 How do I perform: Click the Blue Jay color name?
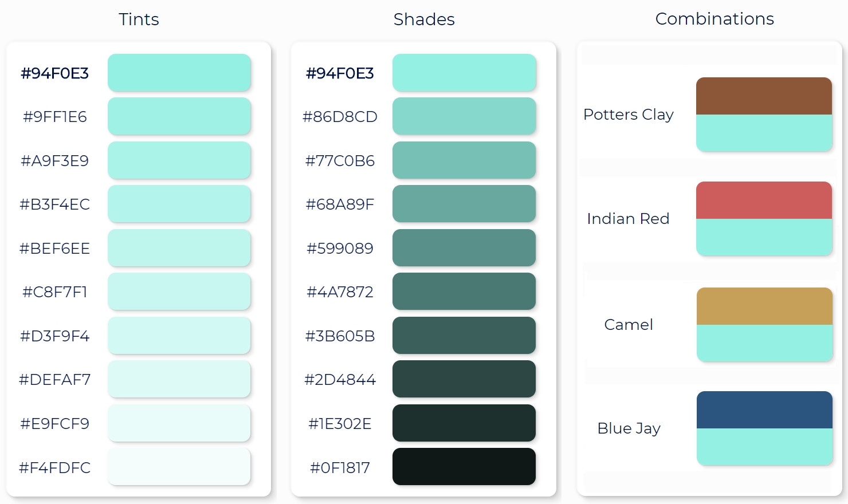[629, 428]
